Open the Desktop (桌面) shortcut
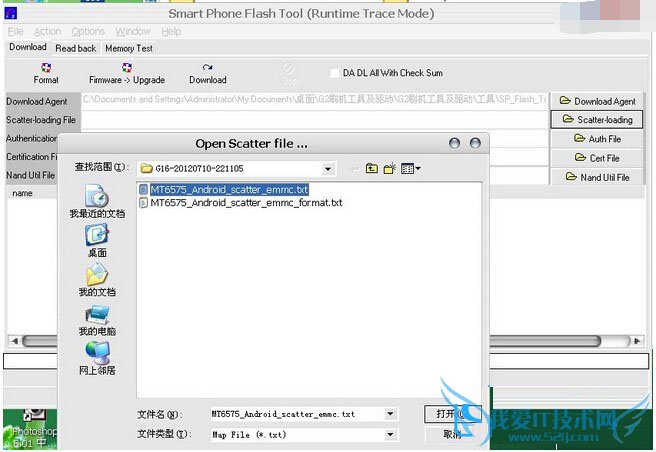656x452 pixels. tap(97, 241)
